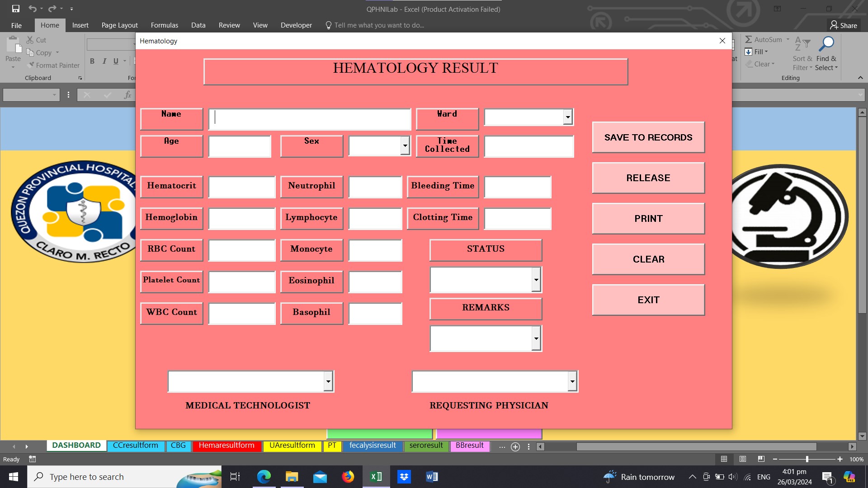The image size is (868, 488).
Task: Open the Ward dropdown list
Action: coord(568,117)
